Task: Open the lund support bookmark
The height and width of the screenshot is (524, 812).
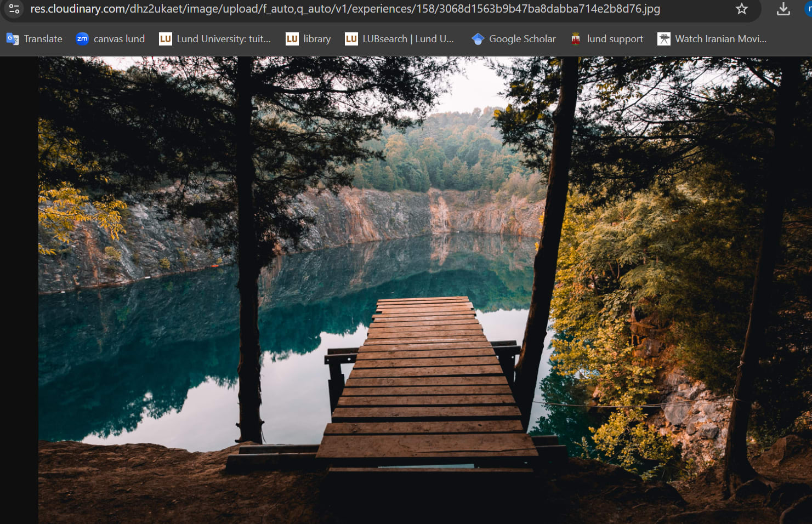Action: point(607,39)
